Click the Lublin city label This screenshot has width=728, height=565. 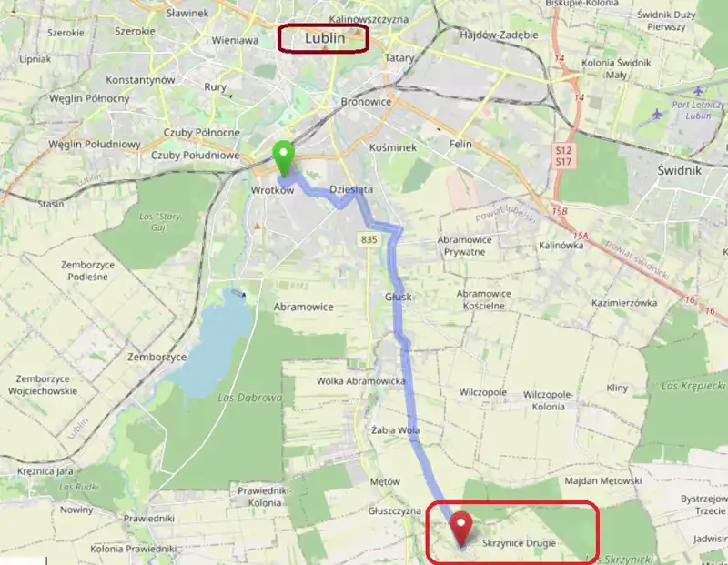coord(325,38)
